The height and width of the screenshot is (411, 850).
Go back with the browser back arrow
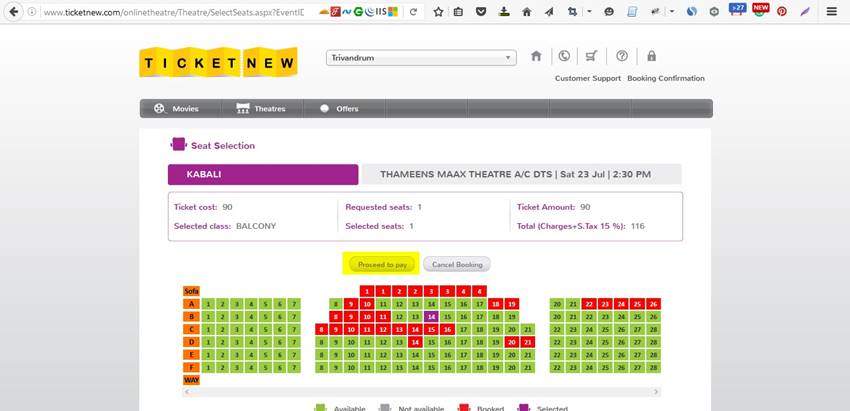click(13, 11)
